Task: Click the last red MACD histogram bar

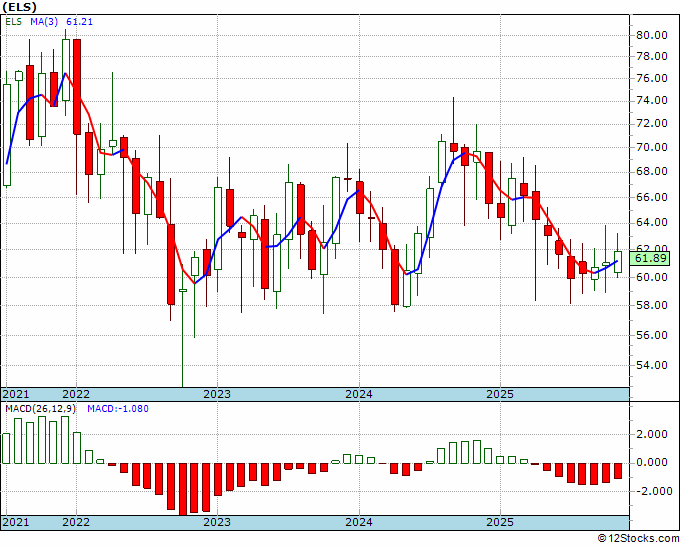Action: pyautogui.click(x=618, y=471)
